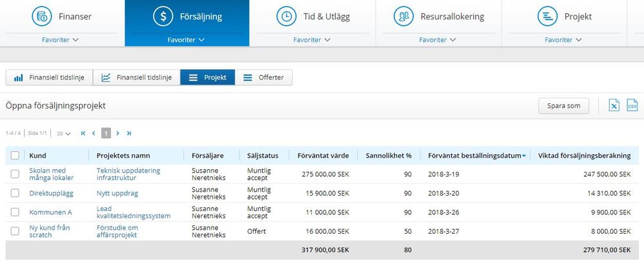The width and height of the screenshot is (644, 266).
Task: Sort by Förväntat värde column header
Action: (323, 156)
